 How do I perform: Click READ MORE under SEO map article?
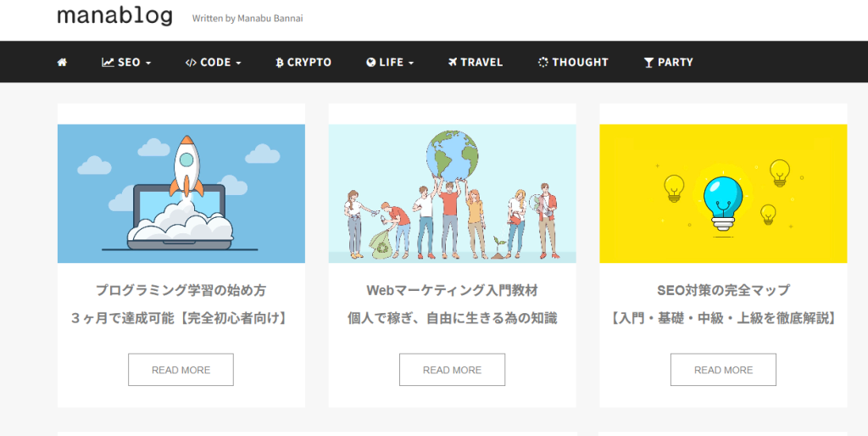(x=723, y=370)
